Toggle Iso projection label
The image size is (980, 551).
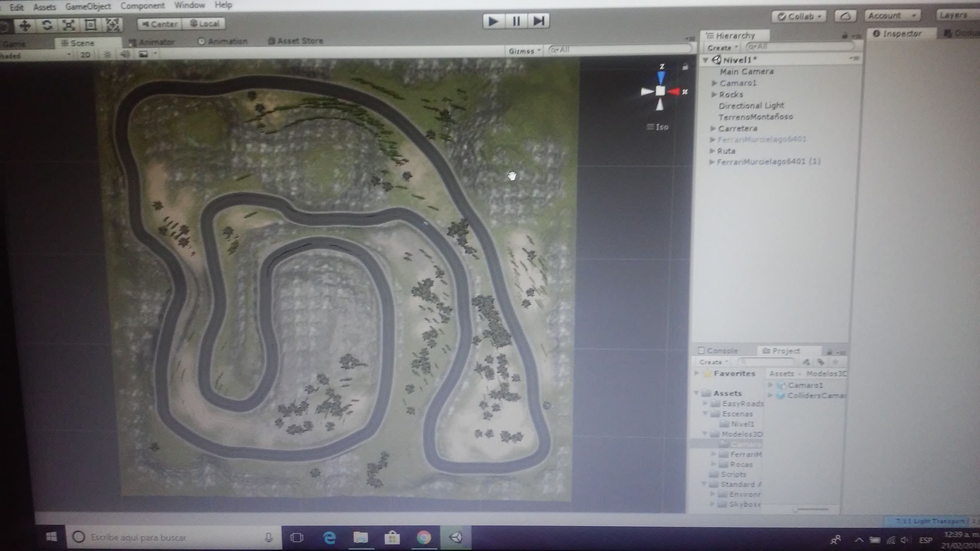(658, 127)
